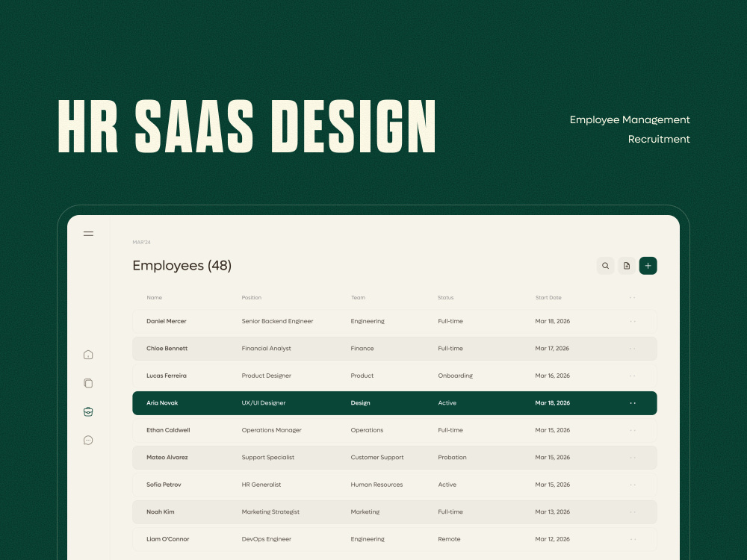Viewport: 747px width, 560px height.
Task: Click the Operations Manager position
Action: (x=272, y=430)
